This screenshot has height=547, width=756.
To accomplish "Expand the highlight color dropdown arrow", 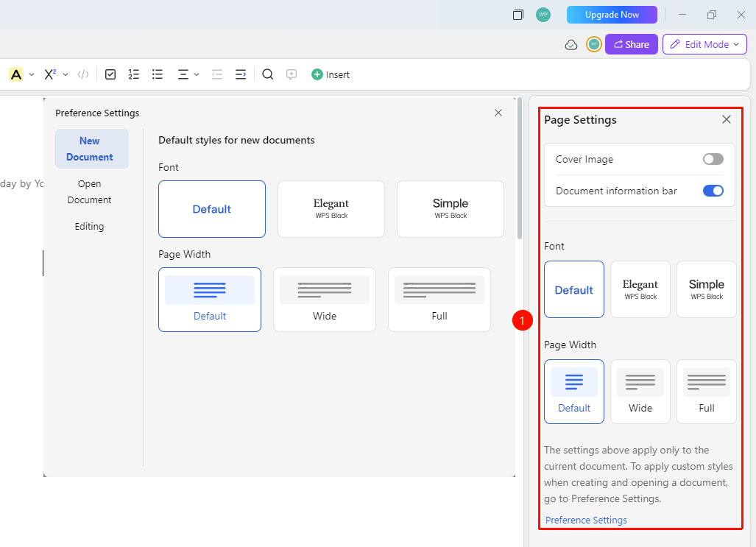I will pos(32,75).
